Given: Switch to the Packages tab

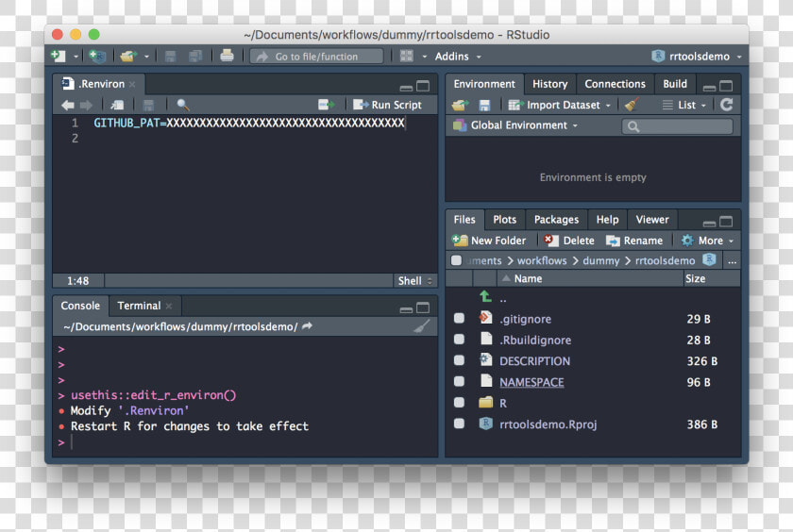Looking at the screenshot, I should (556, 220).
